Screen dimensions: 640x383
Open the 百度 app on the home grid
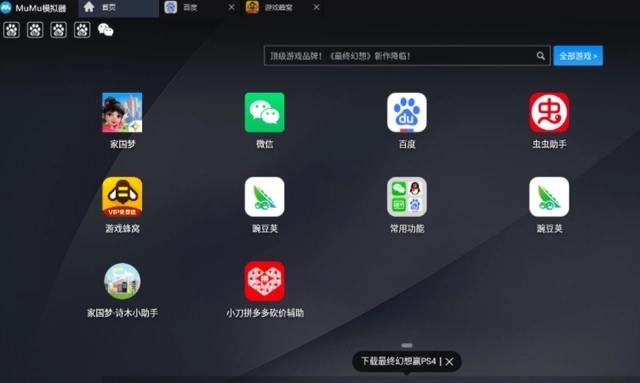407,113
